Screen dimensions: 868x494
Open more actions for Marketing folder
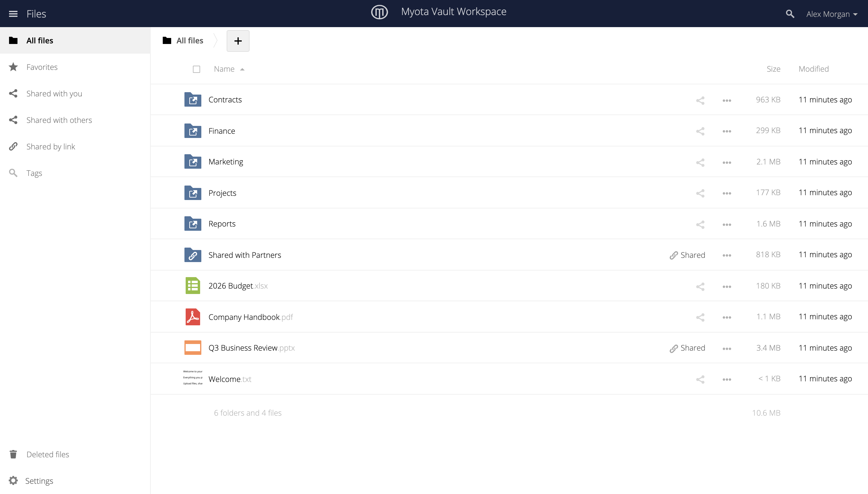[726, 162]
